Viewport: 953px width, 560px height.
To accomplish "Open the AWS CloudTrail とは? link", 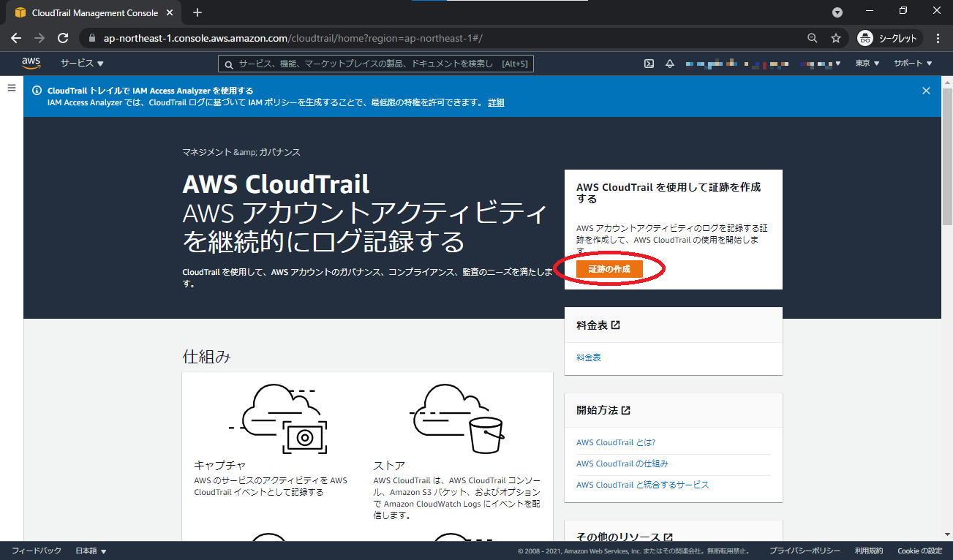I will [616, 442].
